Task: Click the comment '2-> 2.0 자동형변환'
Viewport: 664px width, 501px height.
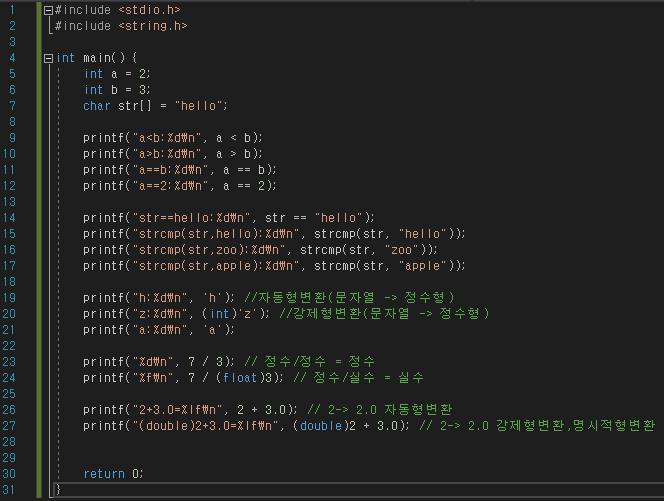Action: tap(380, 410)
